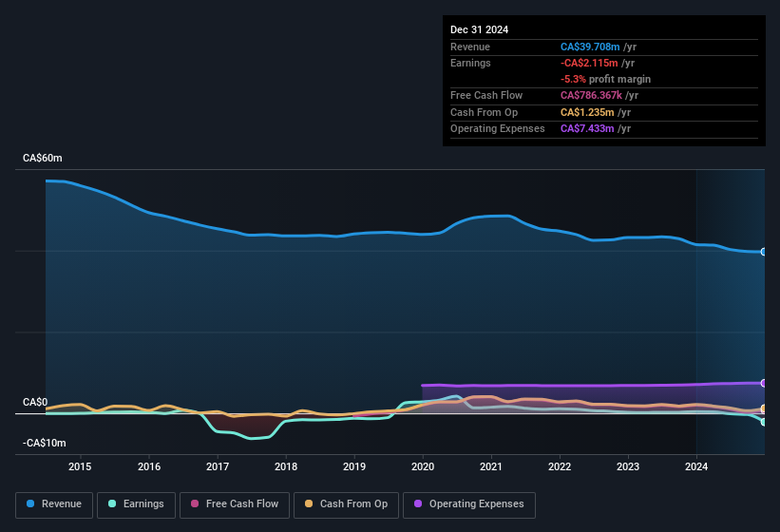Click the 2017 x-axis label
The width and height of the screenshot is (780, 532).
[218, 466]
